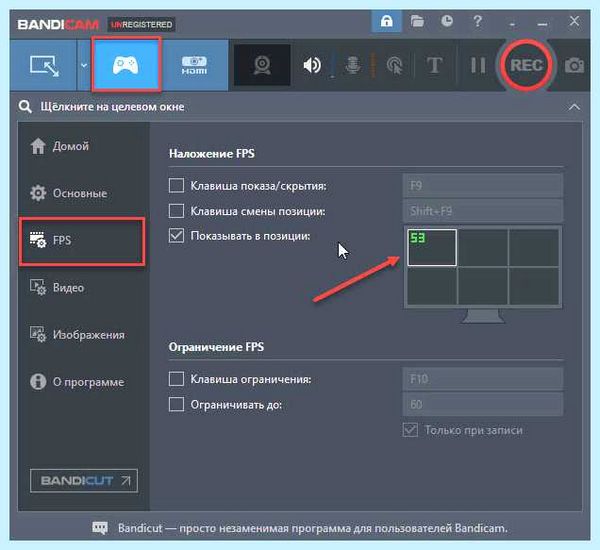The image size is (600, 550).
Task: Click the F9 hotkey field
Action: [x=483, y=186]
